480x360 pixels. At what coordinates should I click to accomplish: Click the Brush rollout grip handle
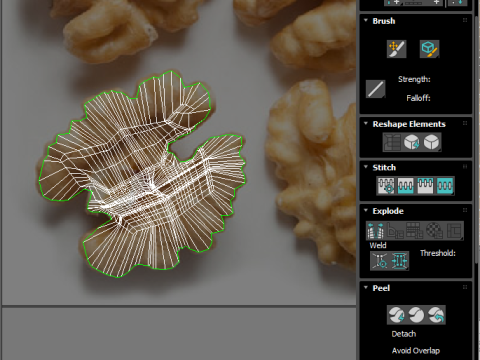(x=465, y=20)
